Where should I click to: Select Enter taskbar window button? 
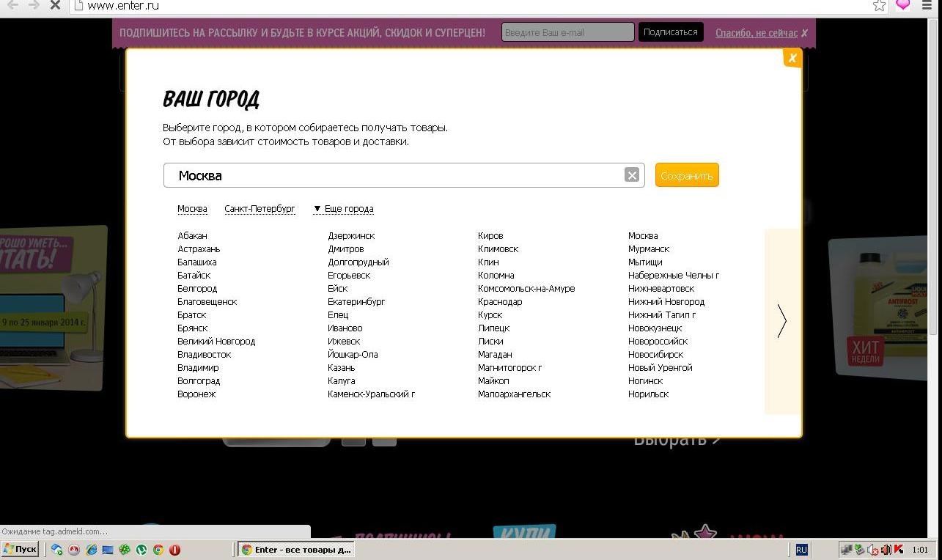coord(296,550)
